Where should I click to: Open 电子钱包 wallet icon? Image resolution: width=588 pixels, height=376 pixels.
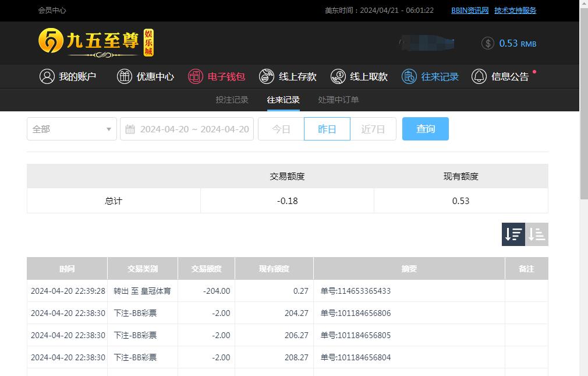[x=196, y=76]
